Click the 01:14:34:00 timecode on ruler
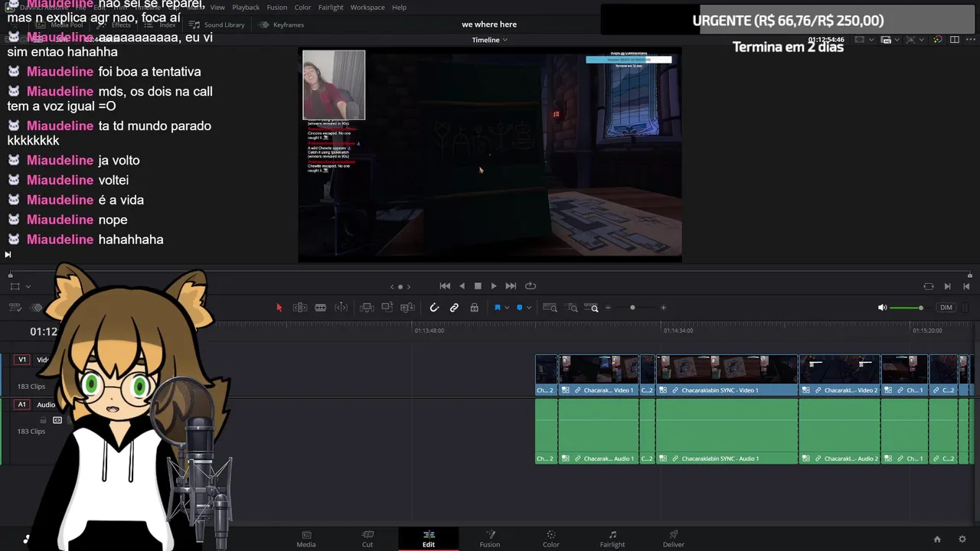This screenshot has width=980, height=551. (x=678, y=331)
